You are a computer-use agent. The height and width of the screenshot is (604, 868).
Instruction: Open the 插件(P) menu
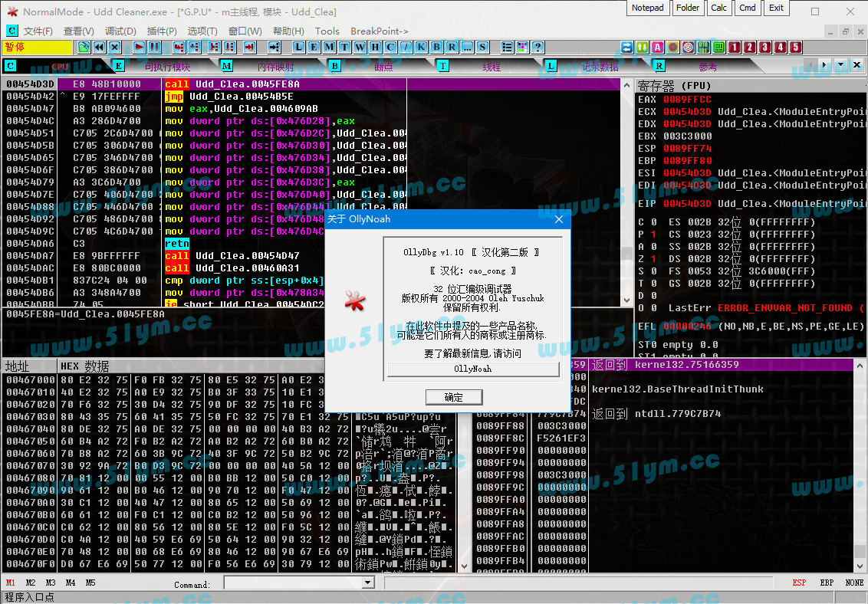pyautogui.click(x=162, y=31)
